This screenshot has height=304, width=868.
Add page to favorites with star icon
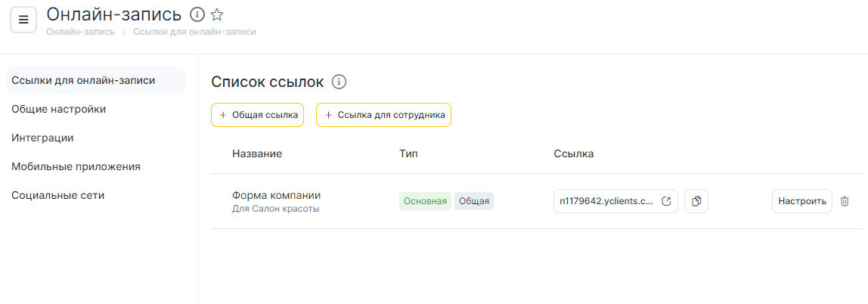pos(217,14)
